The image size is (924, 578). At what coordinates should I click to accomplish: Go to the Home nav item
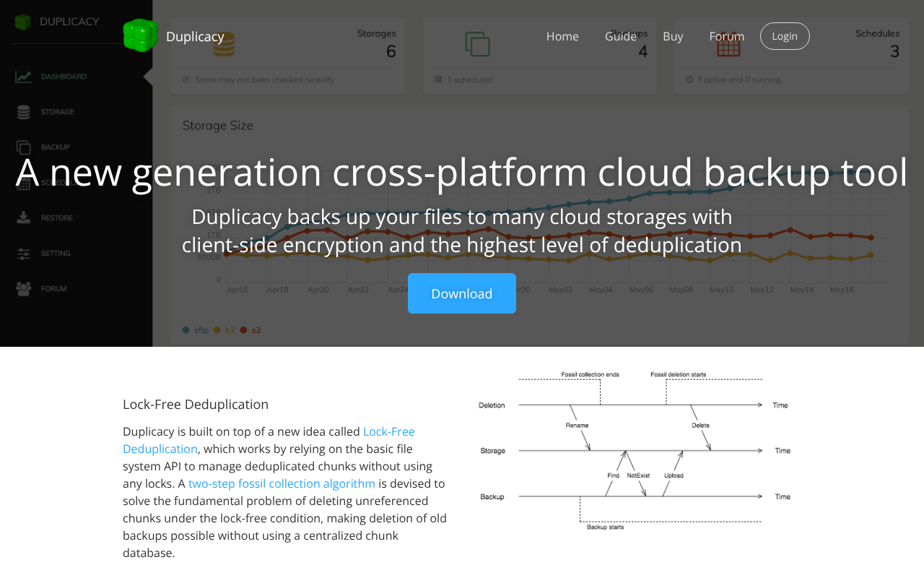(x=562, y=36)
